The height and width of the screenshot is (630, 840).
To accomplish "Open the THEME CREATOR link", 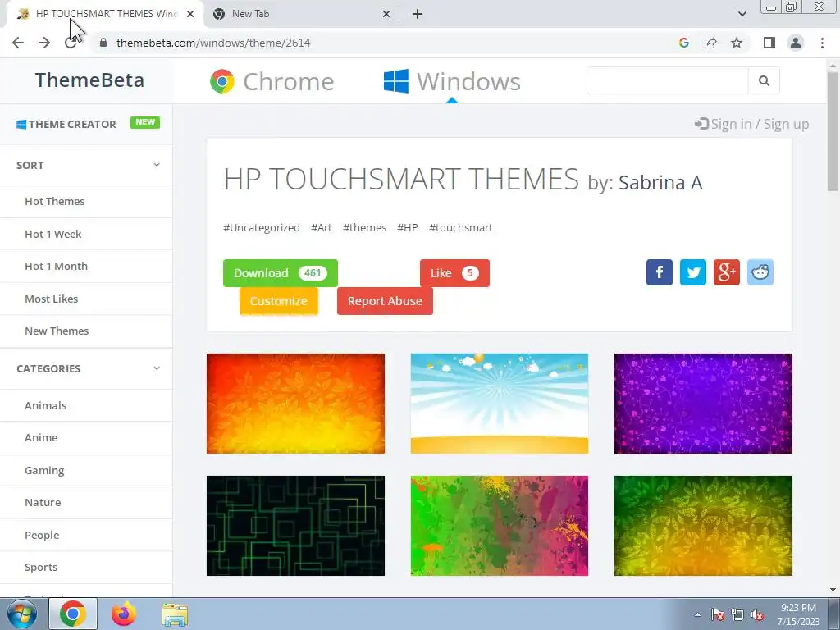I will [66, 125].
